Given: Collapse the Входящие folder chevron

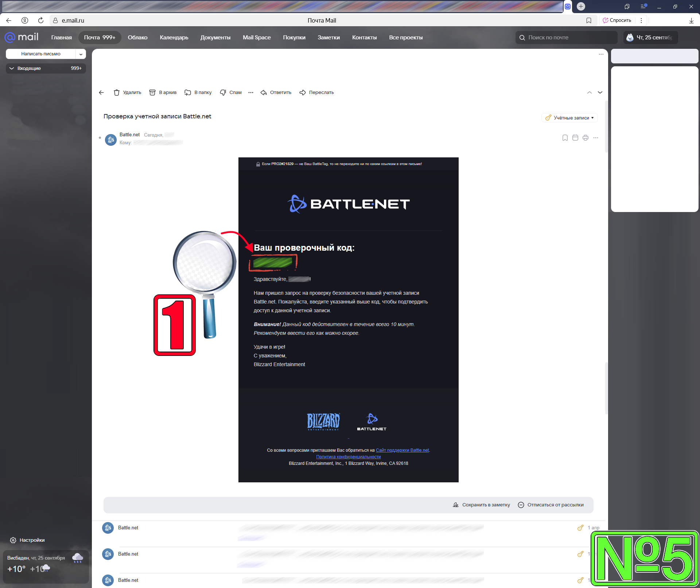Looking at the screenshot, I should click(12, 68).
